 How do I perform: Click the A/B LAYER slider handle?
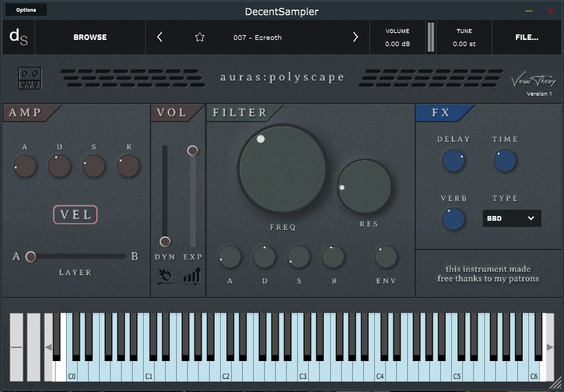click(31, 257)
